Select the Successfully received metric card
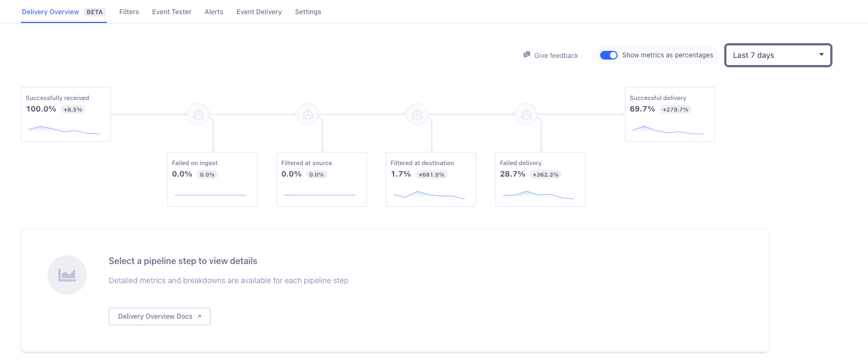The width and height of the screenshot is (868, 363). [66, 114]
